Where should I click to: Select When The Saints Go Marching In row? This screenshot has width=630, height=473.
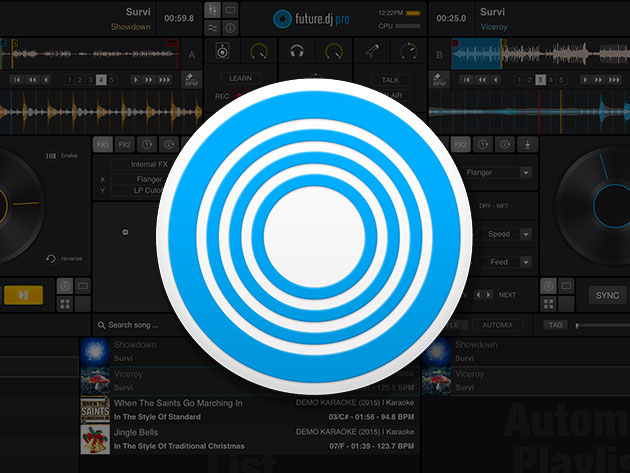(x=249, y=410)
